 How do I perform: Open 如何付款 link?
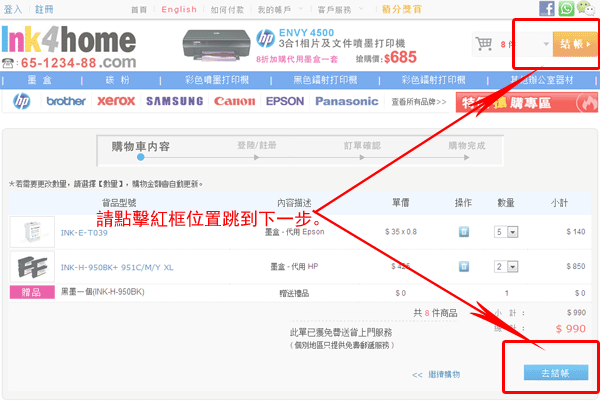(x=227, y=10)
